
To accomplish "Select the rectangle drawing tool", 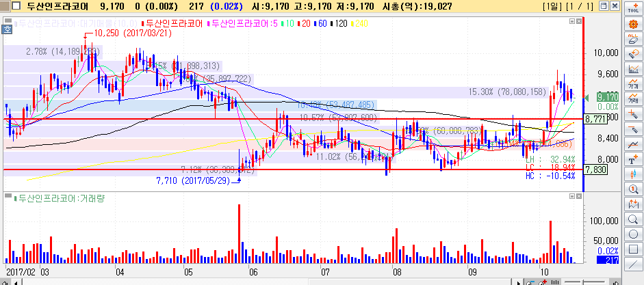I will pyautogui.click(x=633, y=249).
